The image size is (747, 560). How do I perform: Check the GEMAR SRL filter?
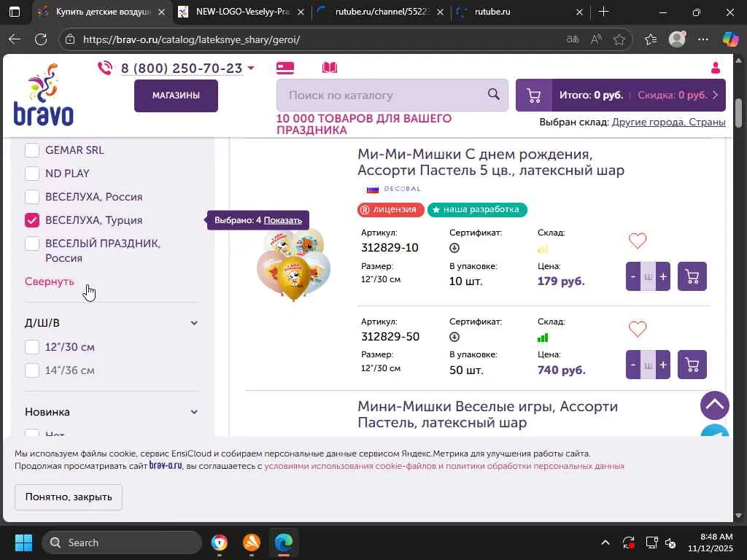tap(32, 150)
